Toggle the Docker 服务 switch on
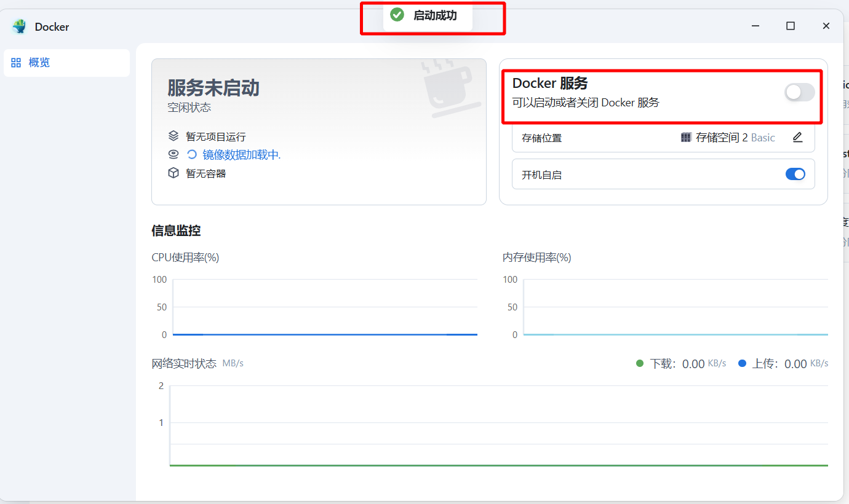 tap(800, 92)
